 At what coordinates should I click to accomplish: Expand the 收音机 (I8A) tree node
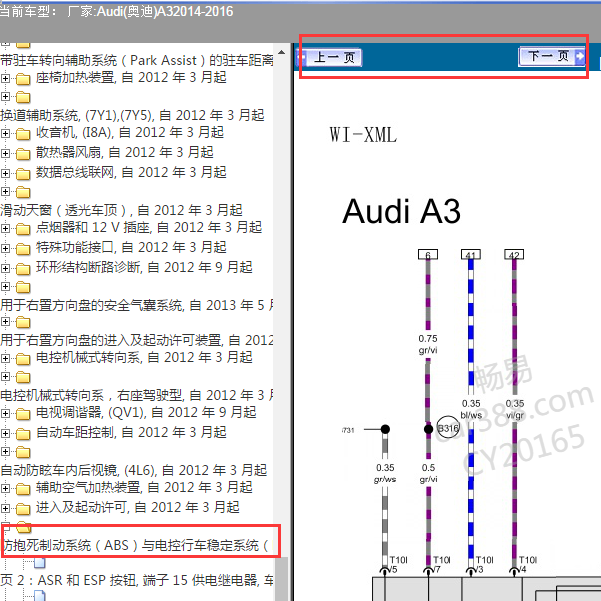click(5, 133)
